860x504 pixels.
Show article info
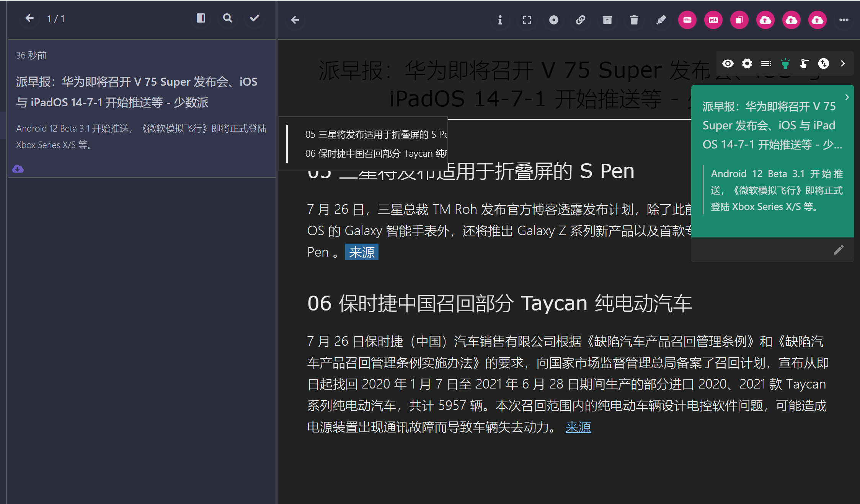coord(500,21)
